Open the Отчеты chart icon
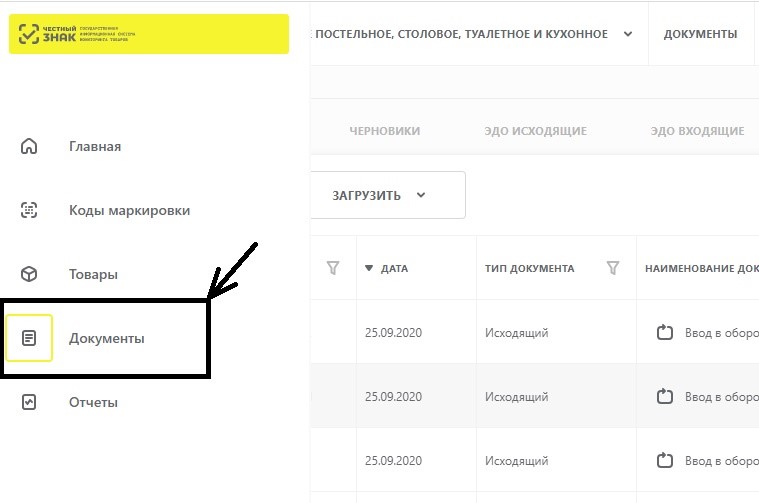This screenshot has width=759, height=503. (x=29, y=402)
